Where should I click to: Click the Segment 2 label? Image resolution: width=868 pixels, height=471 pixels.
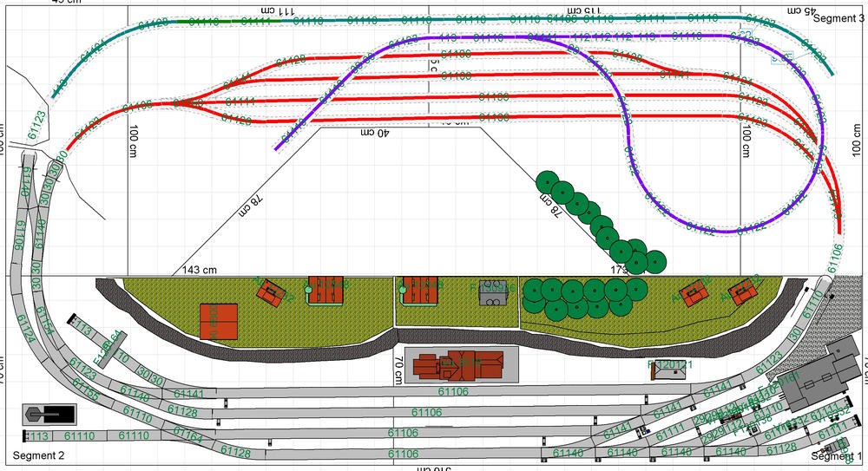(x=38, y=456)
